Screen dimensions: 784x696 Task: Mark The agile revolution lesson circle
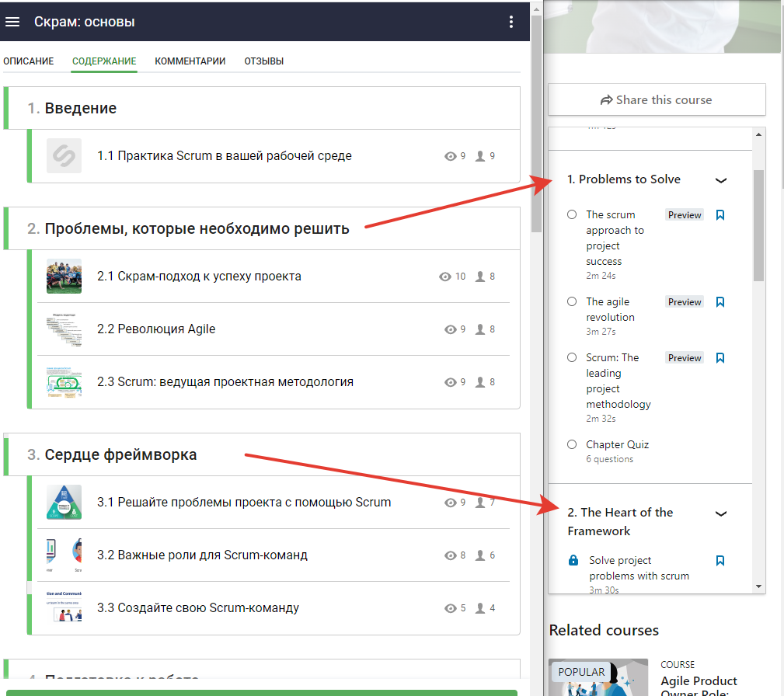click(572, 301)
